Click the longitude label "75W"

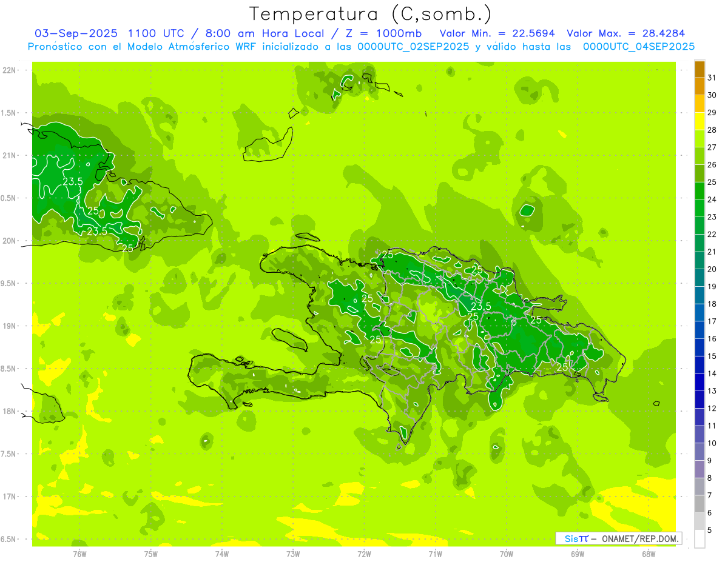click(151, 554)
